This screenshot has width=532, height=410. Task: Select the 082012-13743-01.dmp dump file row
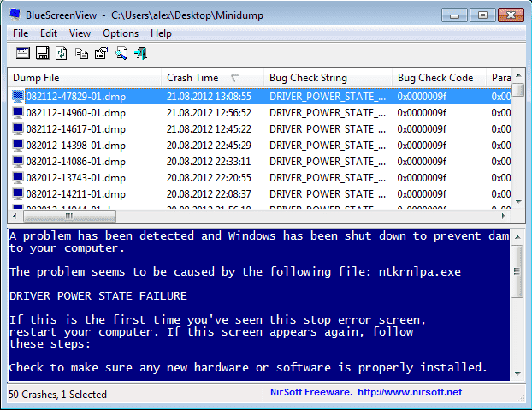coord(75,177)
